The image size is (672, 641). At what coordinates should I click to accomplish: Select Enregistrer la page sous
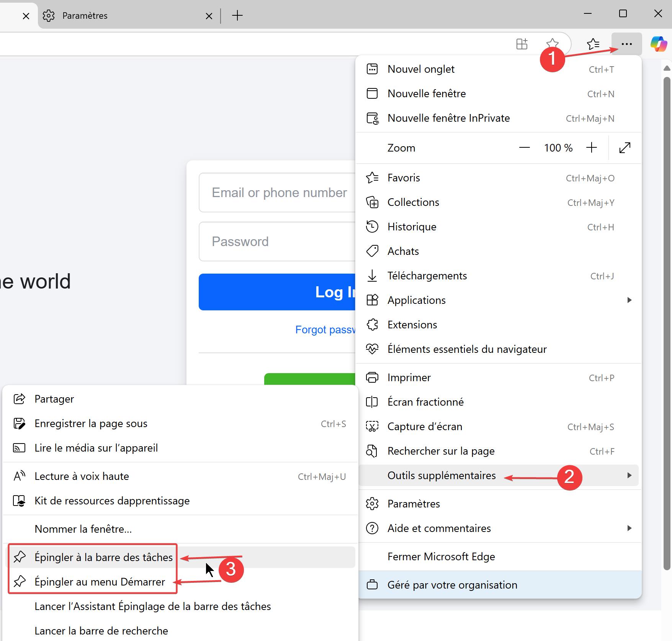pyautogui.click(x=180, y=424)
